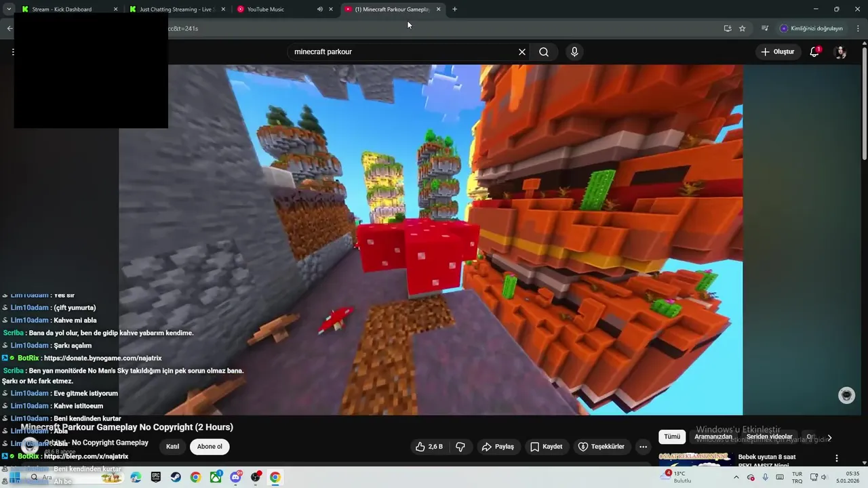Open Chrome tab search dropdown arrow

(9, 9)
